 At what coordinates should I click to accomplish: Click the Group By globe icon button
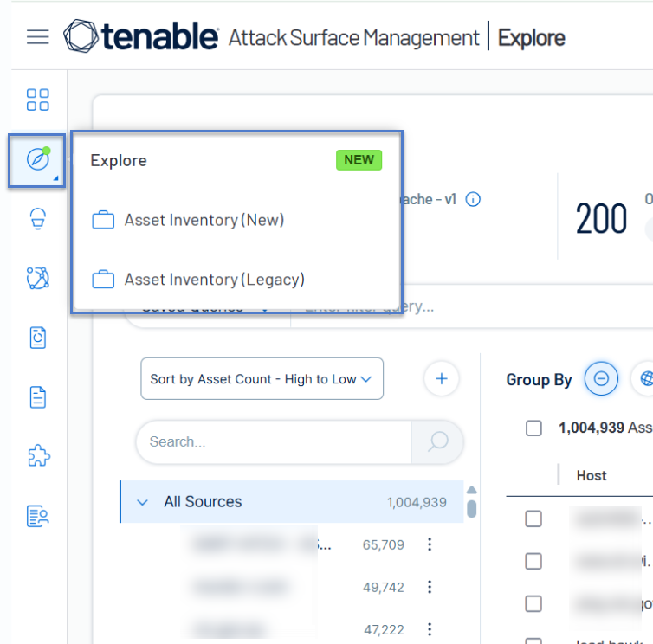644,379
